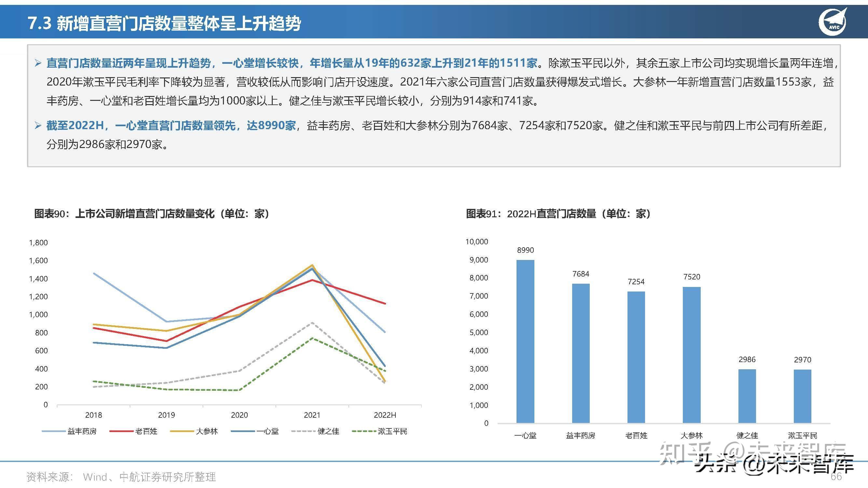Image resolution: width=868 pixels, height=488 pixels.
Task: Select the chart title '图表90'
Action: click(152, 213)
